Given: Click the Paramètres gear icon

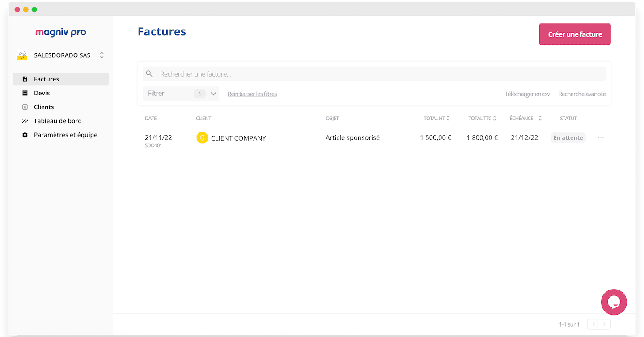Looking at the screenshot, I should [25, 135].
